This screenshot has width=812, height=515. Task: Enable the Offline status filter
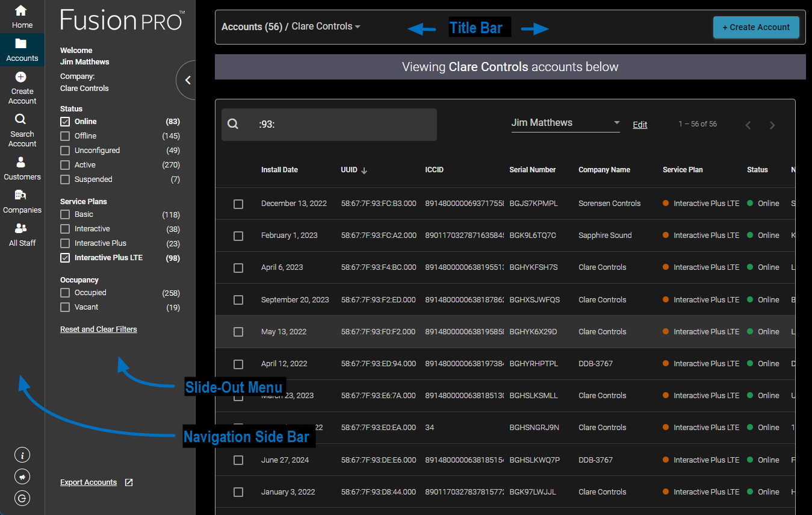(x=64, y=136)
